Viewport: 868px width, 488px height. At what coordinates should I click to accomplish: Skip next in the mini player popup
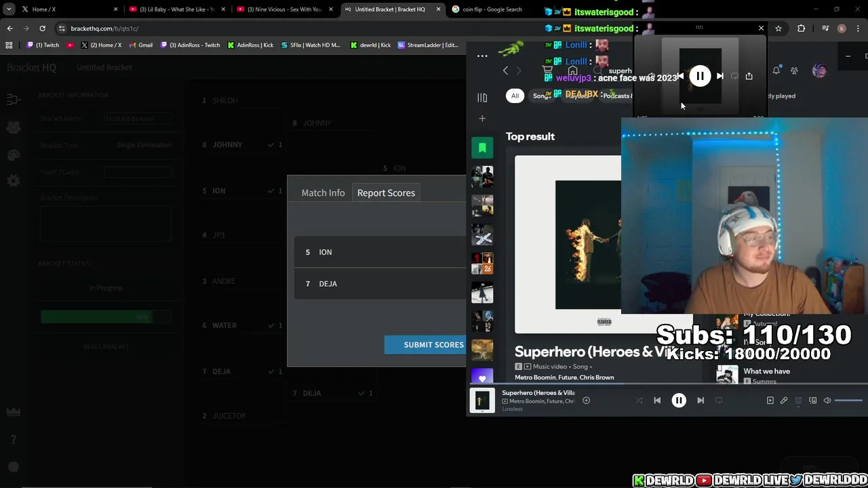tap(720, 76)
